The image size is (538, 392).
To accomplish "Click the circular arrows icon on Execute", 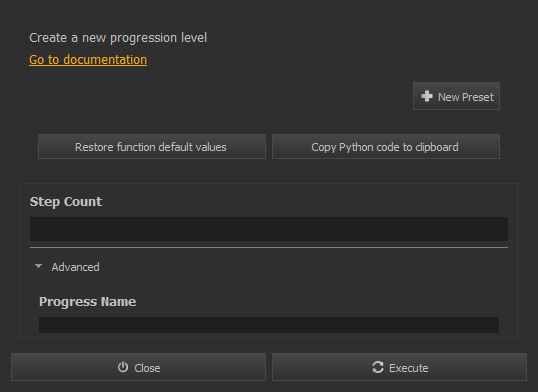I will 378,367.
